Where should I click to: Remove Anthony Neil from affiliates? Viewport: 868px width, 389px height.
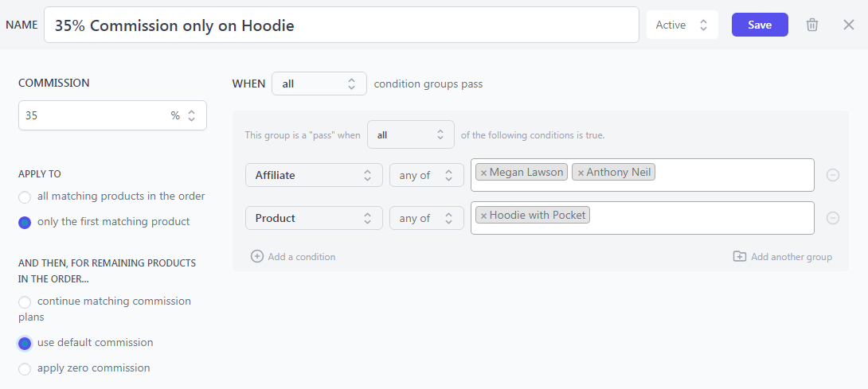pos(581,173)
